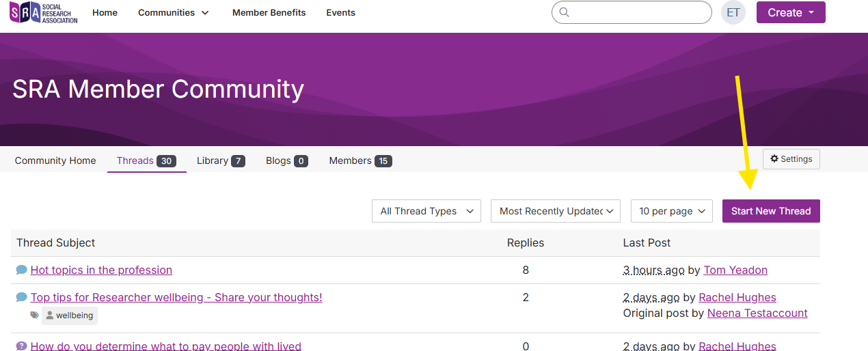The width and height of the screenshot is (868, 351).
Task: Go to Home in the top navigation
Action: (x=105, y=12)
